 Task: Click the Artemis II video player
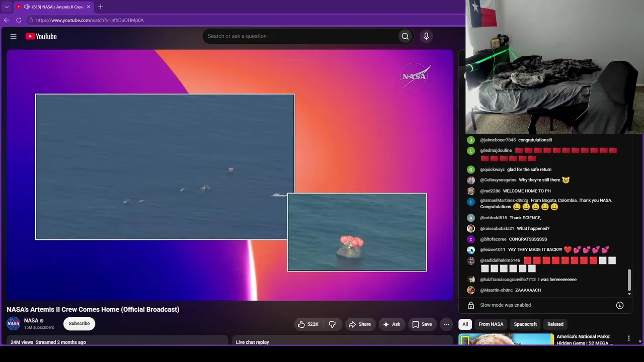point(230,175)
